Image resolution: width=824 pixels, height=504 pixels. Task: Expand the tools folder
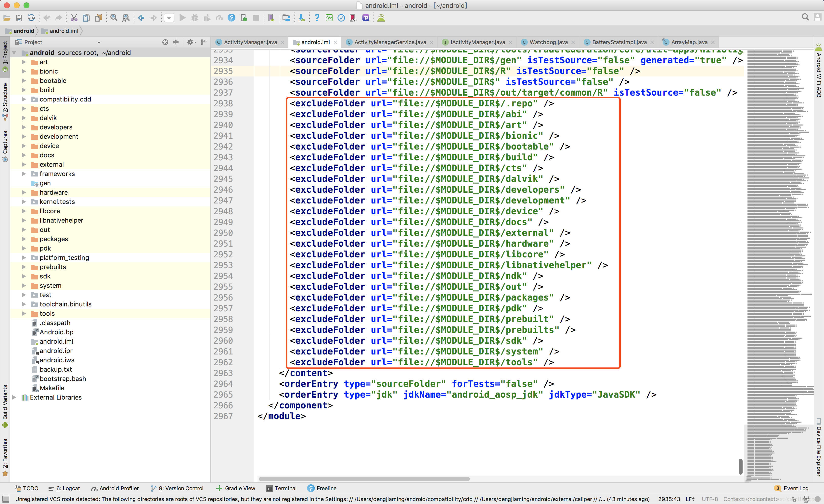point(24,313)
